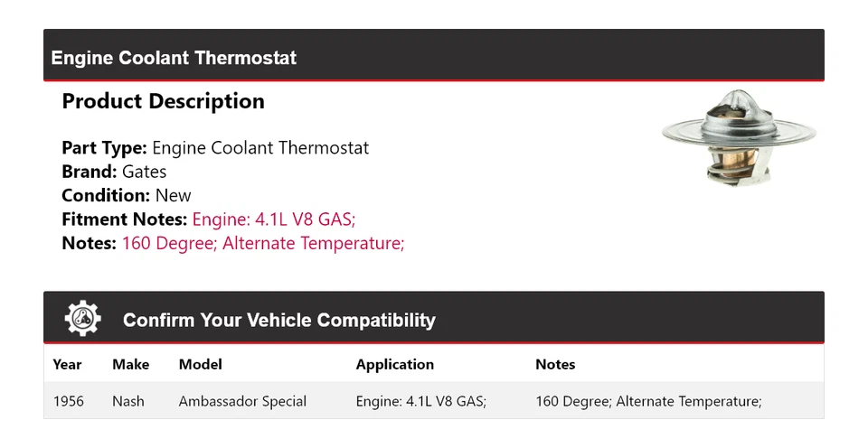Image resolution: width=868 pixels, height=448 pixels.
Task: Select the 1956 year cell
Action: tap(69, 401)
